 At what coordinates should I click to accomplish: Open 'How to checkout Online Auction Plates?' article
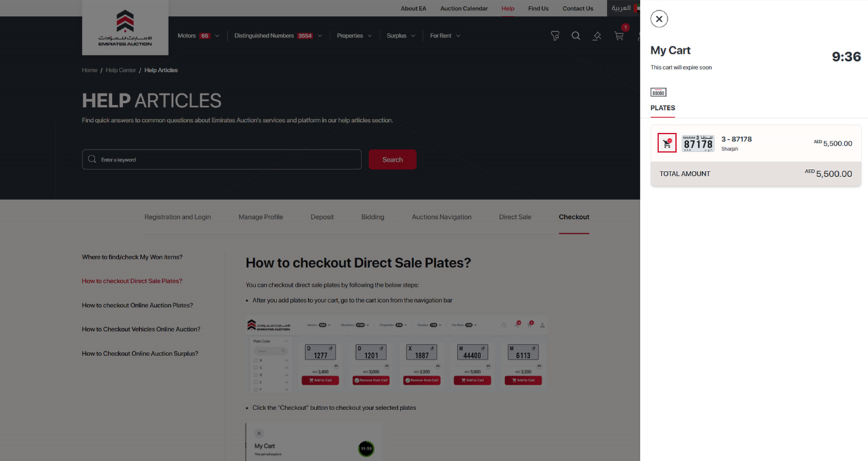(x=137, y=305)
